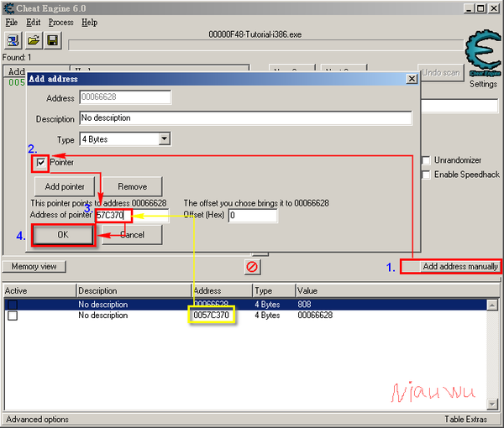Click Add address manually button
Image resolution: width=504 pixels, height=428 pixels.
click(451, 267)
